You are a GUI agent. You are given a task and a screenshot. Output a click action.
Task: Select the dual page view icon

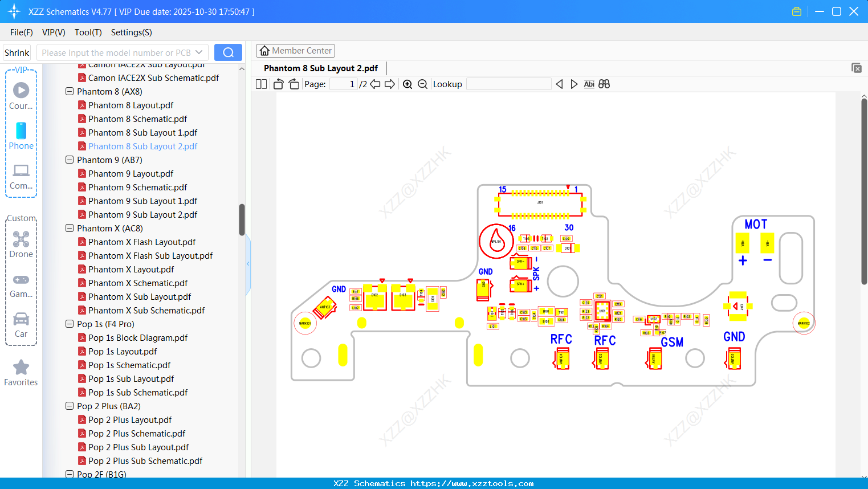pyautogui.click(x=260, y=84)
